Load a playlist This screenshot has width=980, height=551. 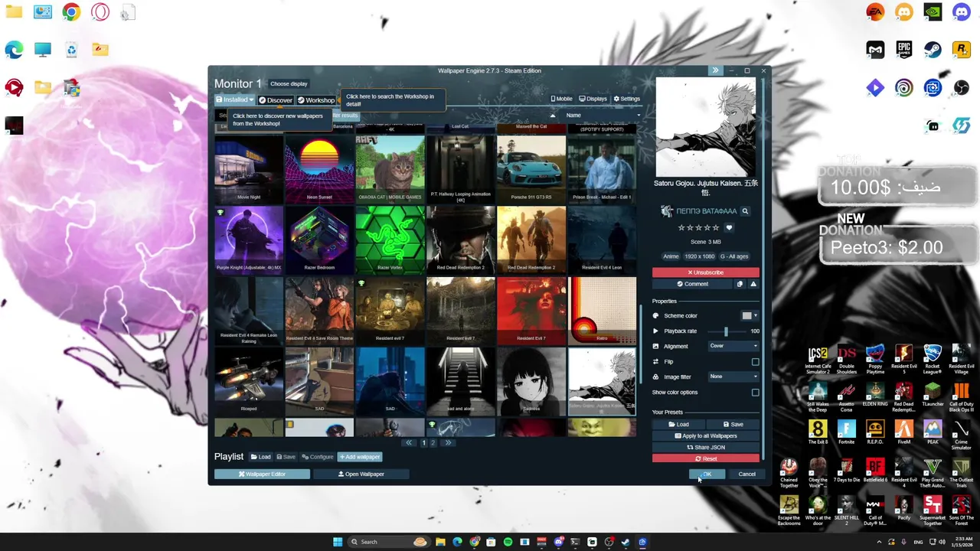[261, 457]
